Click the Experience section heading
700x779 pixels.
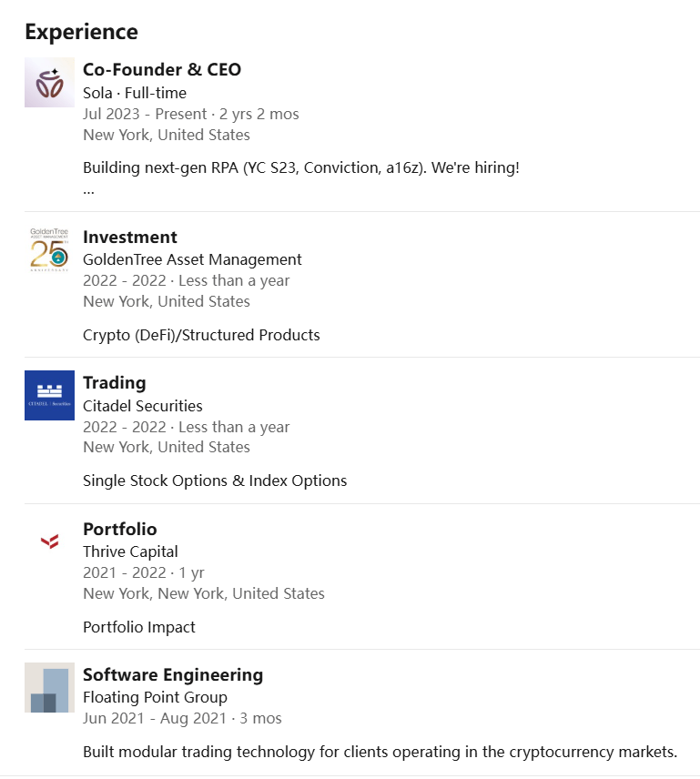pyautogui.click(x=81, y=32)
